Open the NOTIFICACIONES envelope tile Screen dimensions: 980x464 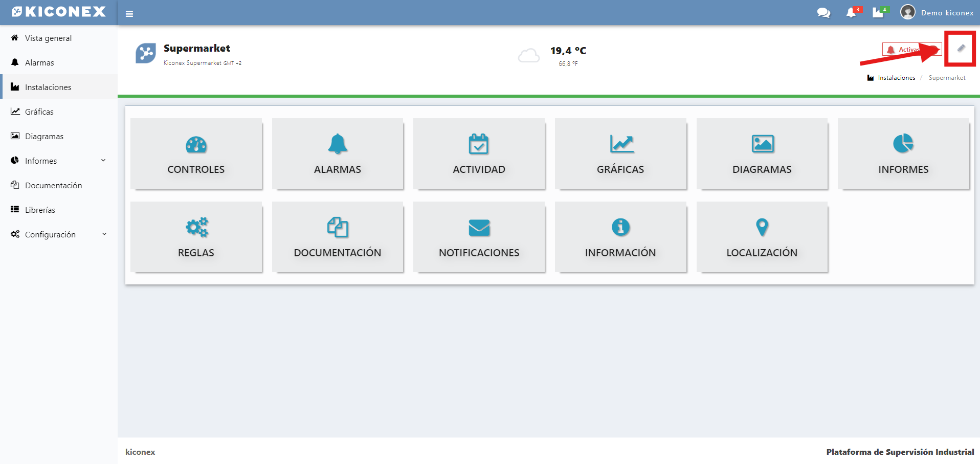point(479,237)
